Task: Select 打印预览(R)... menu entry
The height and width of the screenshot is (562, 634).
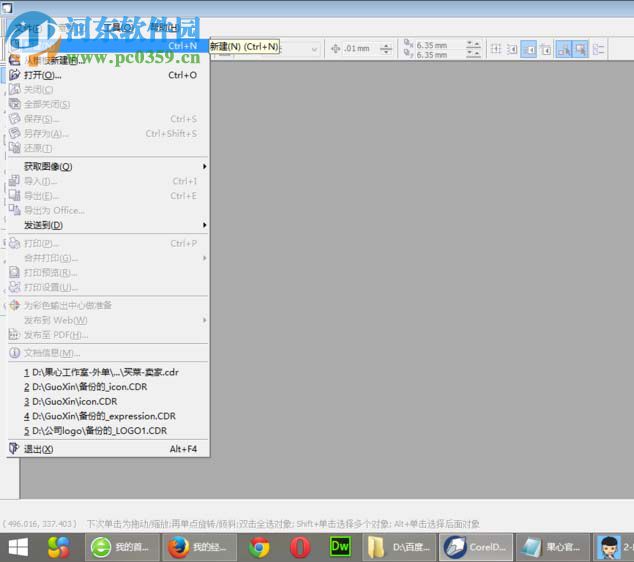Action: (108, 272)
